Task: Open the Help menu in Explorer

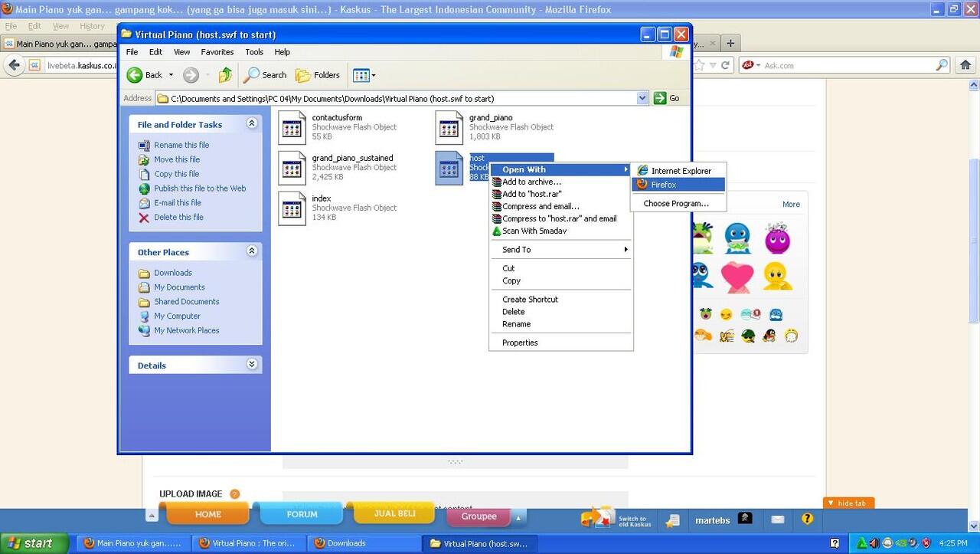Action: [x=282, y=52]
